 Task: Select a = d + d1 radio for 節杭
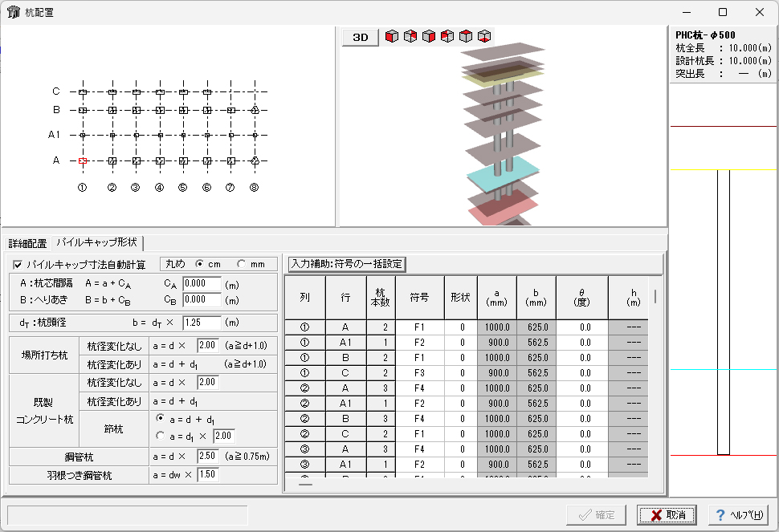point(160,418)
